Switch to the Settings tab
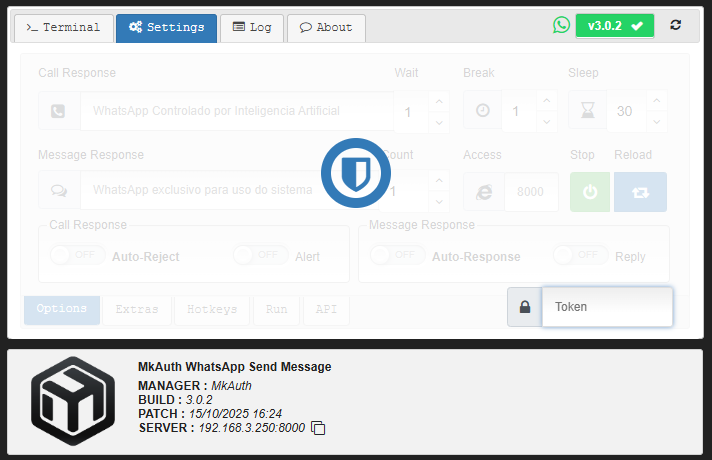This screenshot has height=460, width=712. 166,28
